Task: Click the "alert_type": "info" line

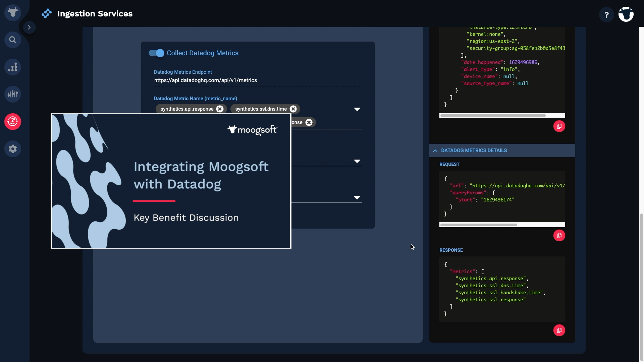Action: (x=490, y=69)
